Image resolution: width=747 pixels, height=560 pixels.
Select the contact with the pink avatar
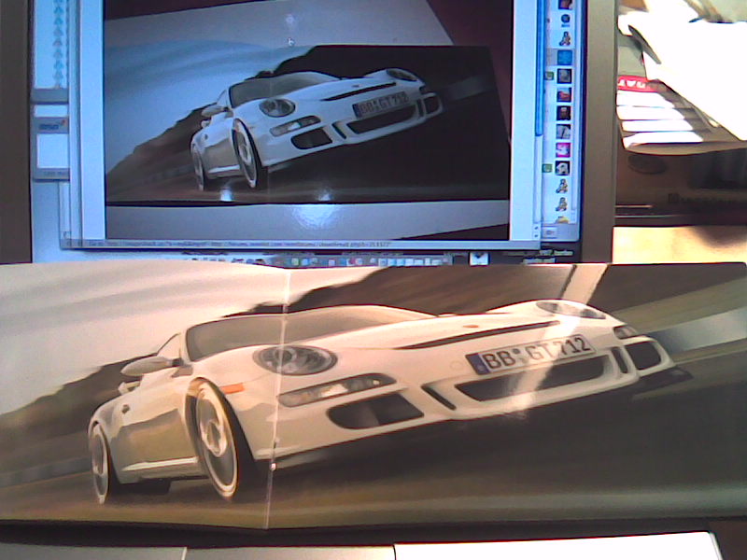563,149
